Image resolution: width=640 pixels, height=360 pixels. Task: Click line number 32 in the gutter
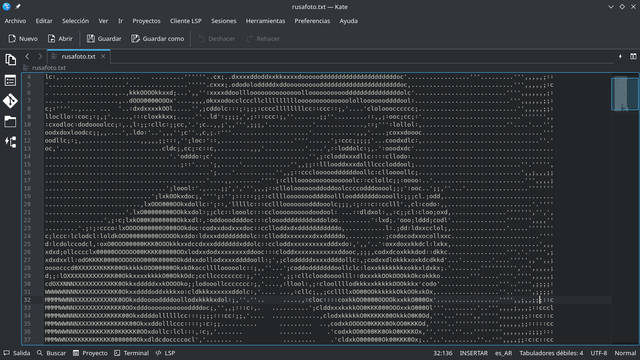pyautogui.click(x=27, y=300)
